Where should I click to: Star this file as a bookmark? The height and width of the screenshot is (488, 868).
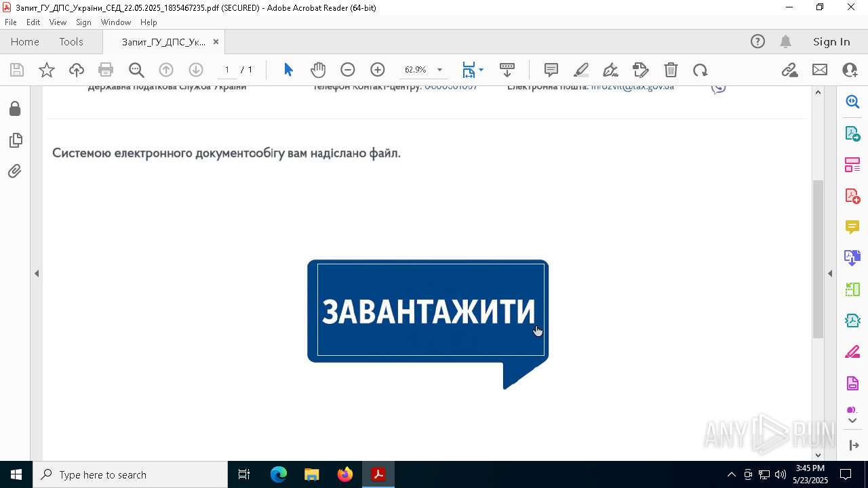point(47,70)
